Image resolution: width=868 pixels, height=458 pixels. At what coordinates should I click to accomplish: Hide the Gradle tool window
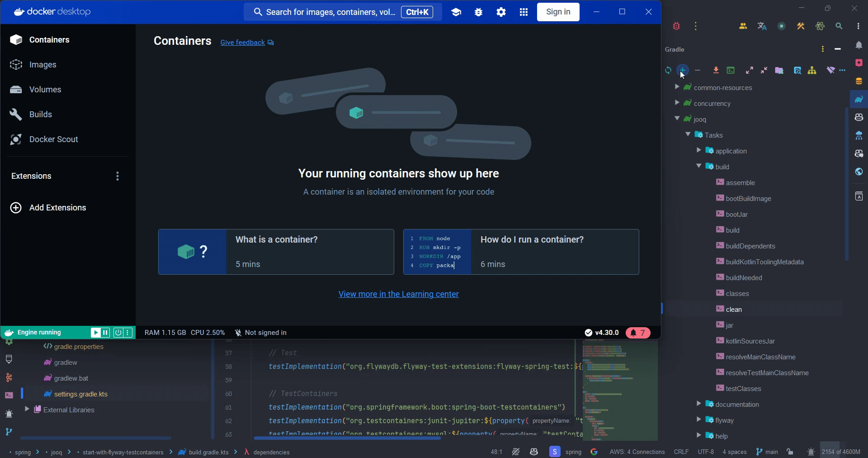pos(838,49)
